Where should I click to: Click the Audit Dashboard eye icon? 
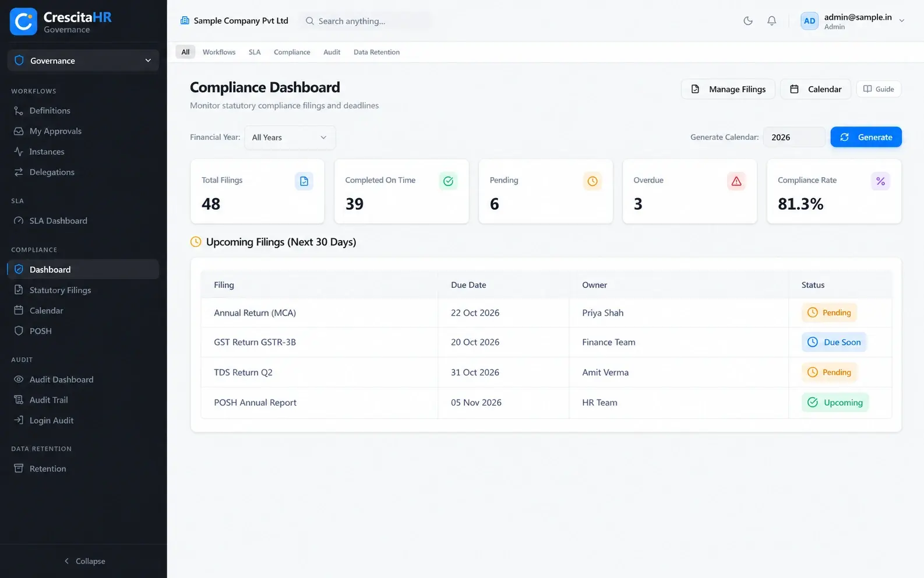pos(19,379)
